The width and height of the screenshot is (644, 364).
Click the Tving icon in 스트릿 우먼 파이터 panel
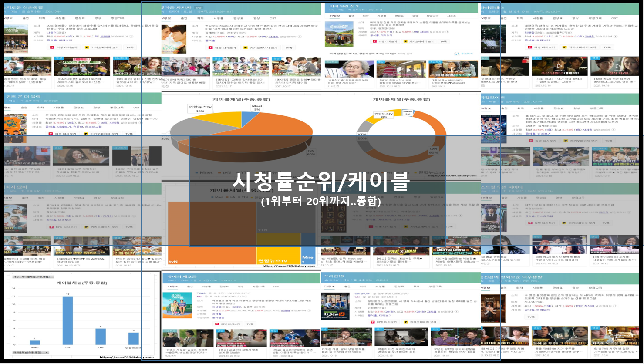530,223
